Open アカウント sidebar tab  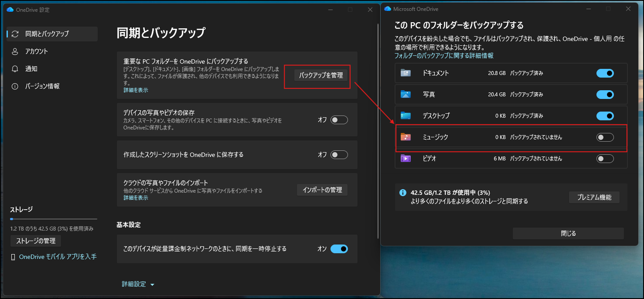tap(52, 51)
